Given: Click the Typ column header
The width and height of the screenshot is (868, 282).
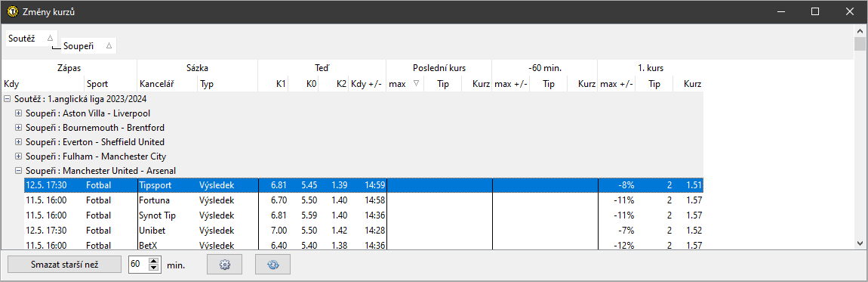Looking at the screenshot, I should tap(227, 84).
